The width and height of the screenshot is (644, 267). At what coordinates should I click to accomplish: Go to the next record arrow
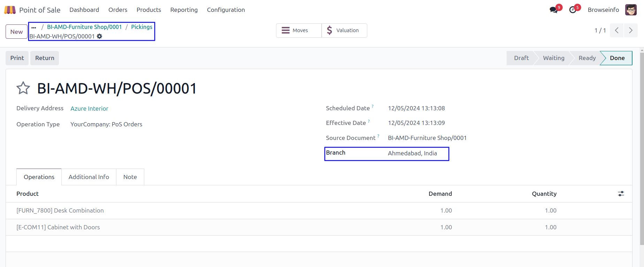click(630, 30)
